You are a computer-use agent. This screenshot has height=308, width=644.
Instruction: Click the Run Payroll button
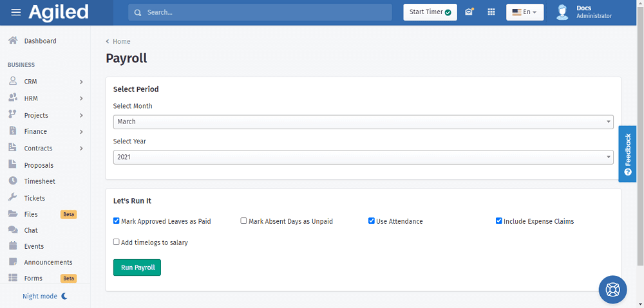(137, 267)
